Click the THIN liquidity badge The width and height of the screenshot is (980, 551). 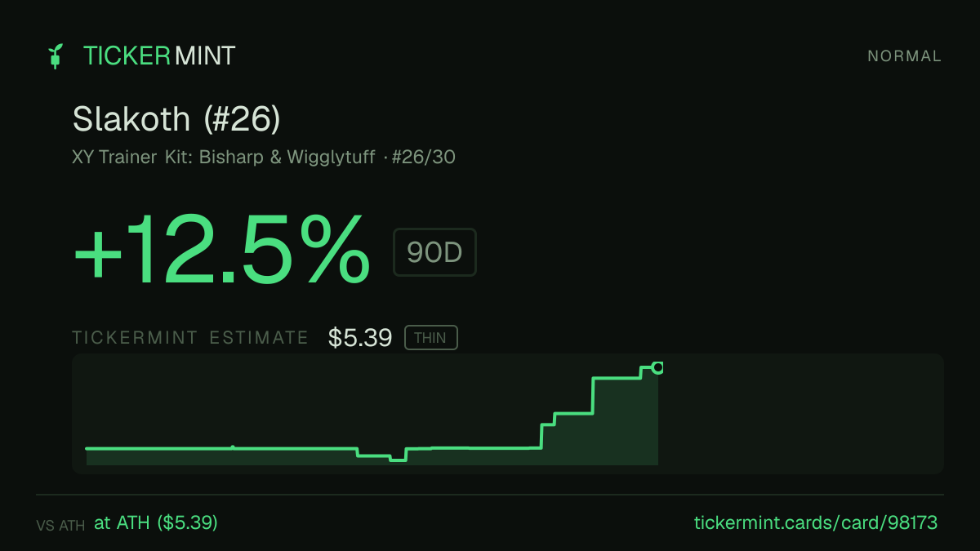coord(430,338)
